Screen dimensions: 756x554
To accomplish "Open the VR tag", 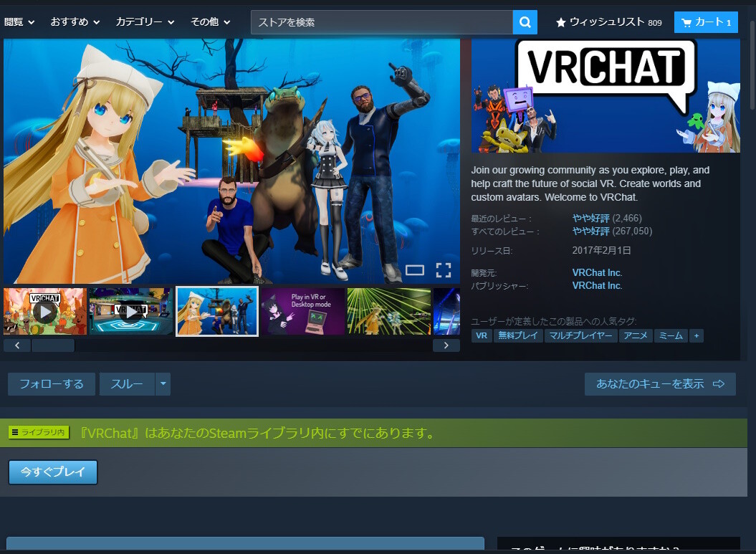I will 482,335.
